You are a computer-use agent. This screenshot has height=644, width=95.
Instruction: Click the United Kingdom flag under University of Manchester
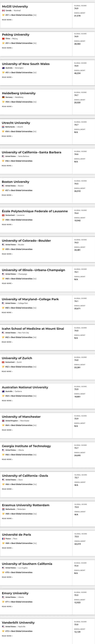tap(3, 421)
